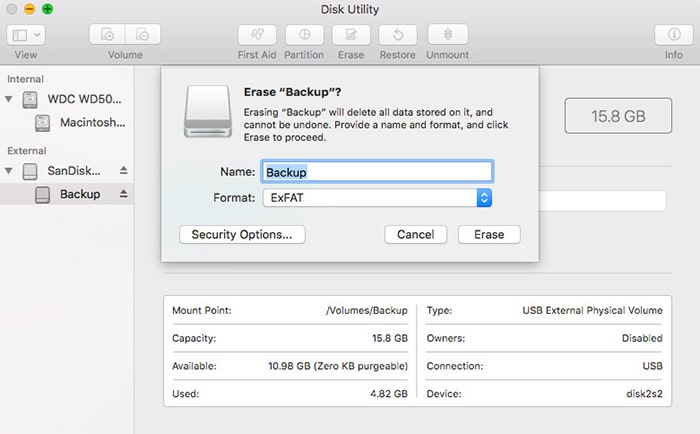Click the Name text field

tap(376, 172)
